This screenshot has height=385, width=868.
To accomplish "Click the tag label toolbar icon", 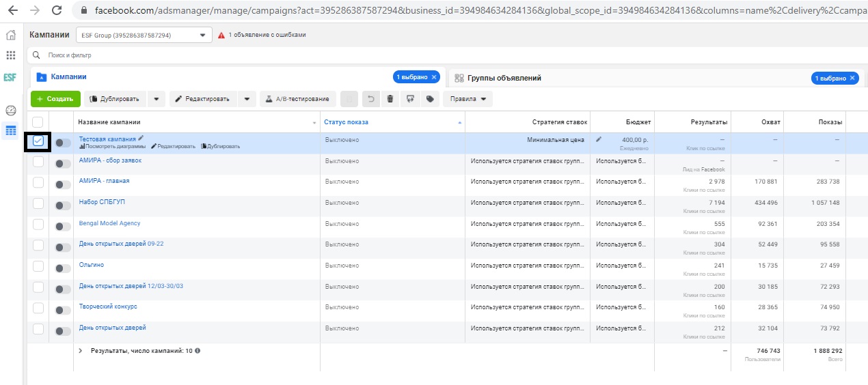I will point(430,99).
